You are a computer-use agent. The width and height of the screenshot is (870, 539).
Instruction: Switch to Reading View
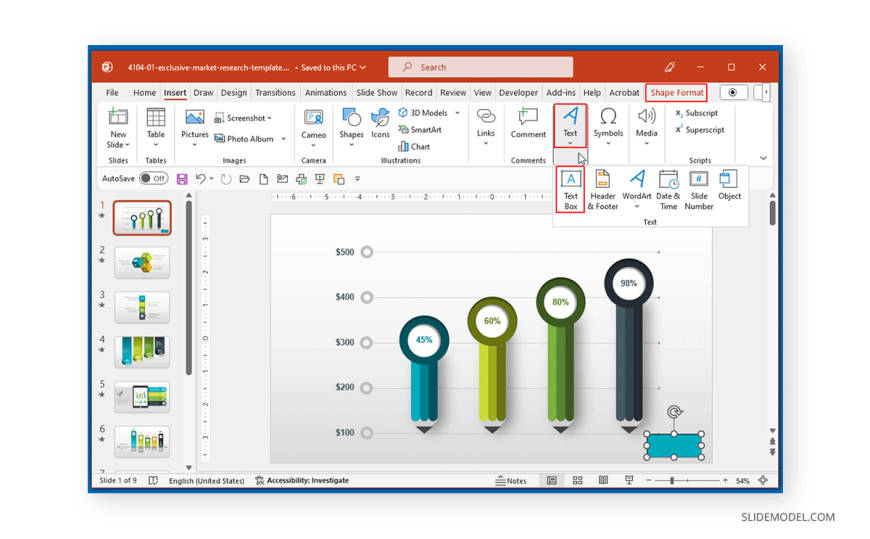click(603, 480)
